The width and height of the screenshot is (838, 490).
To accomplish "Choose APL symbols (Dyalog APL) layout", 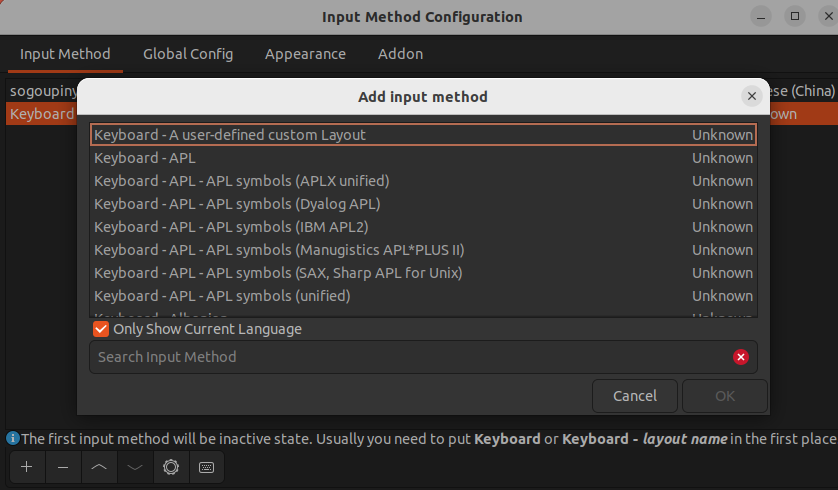I will tap(237, 204).
